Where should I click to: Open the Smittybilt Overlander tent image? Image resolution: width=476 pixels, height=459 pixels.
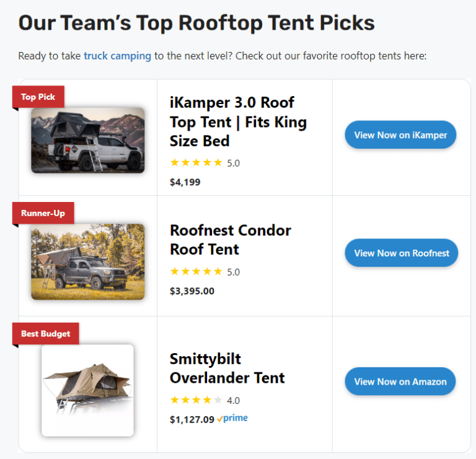tap(87, 390)
